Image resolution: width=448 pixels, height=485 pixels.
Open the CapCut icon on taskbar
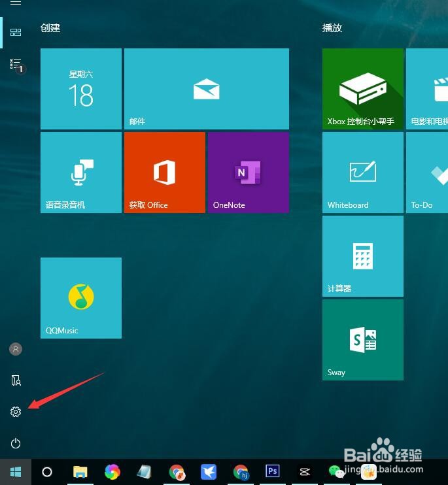point(305,472)
